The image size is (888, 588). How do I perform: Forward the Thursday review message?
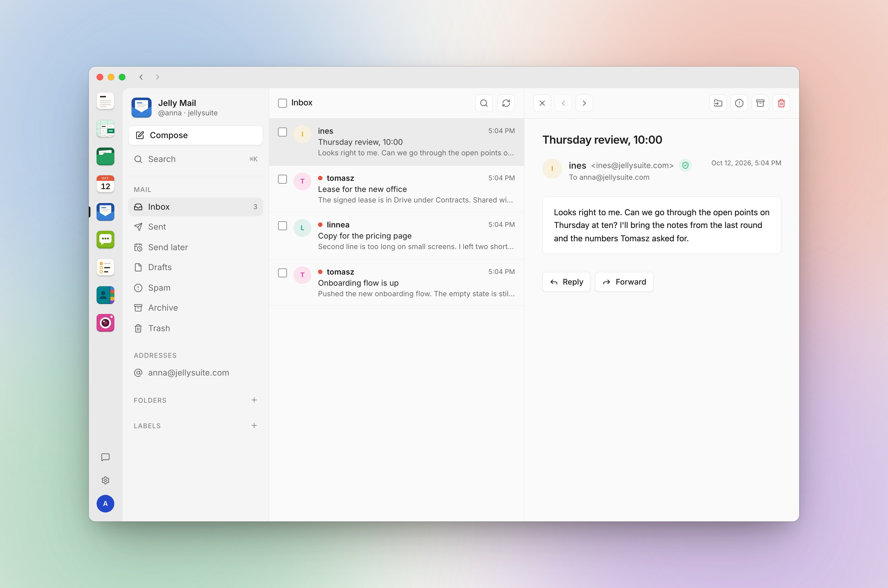tap(624, 282)
